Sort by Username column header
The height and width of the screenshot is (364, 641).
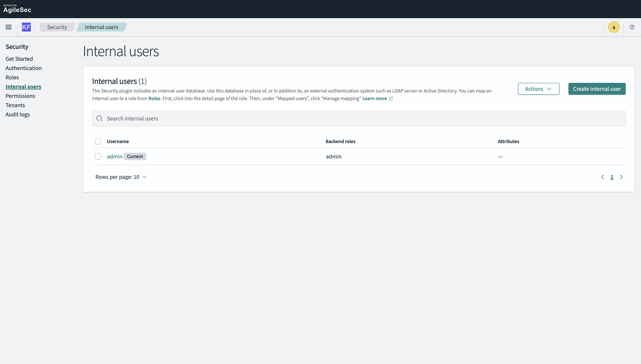pyautogui.click(x=118, y=141)
